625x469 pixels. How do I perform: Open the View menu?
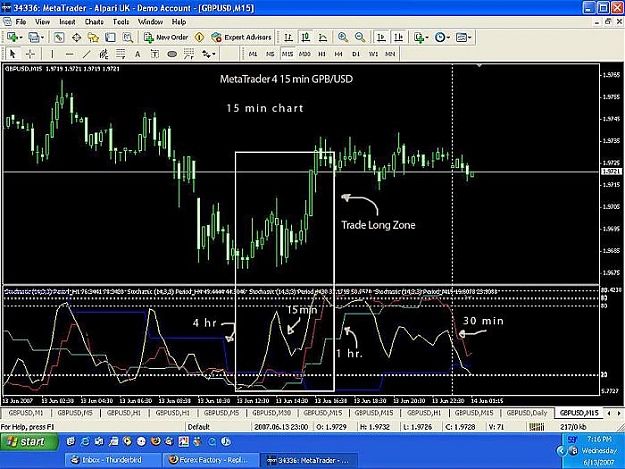pos(42,22)
